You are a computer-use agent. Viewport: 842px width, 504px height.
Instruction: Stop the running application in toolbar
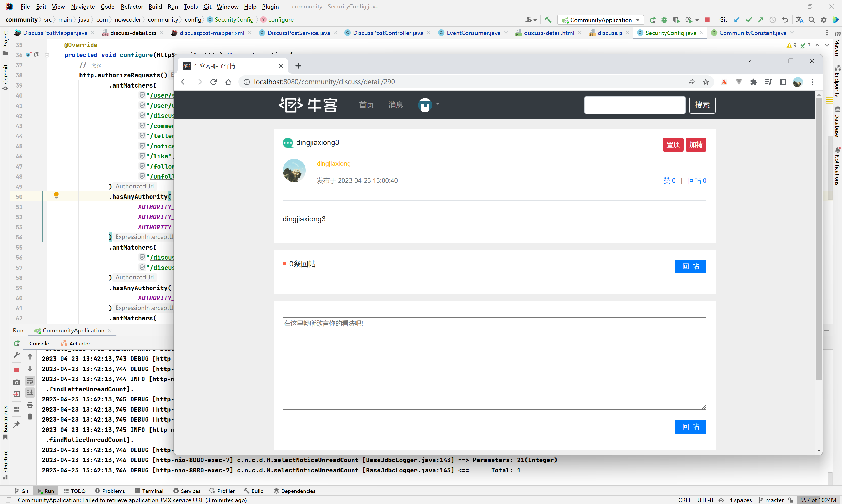707,20
